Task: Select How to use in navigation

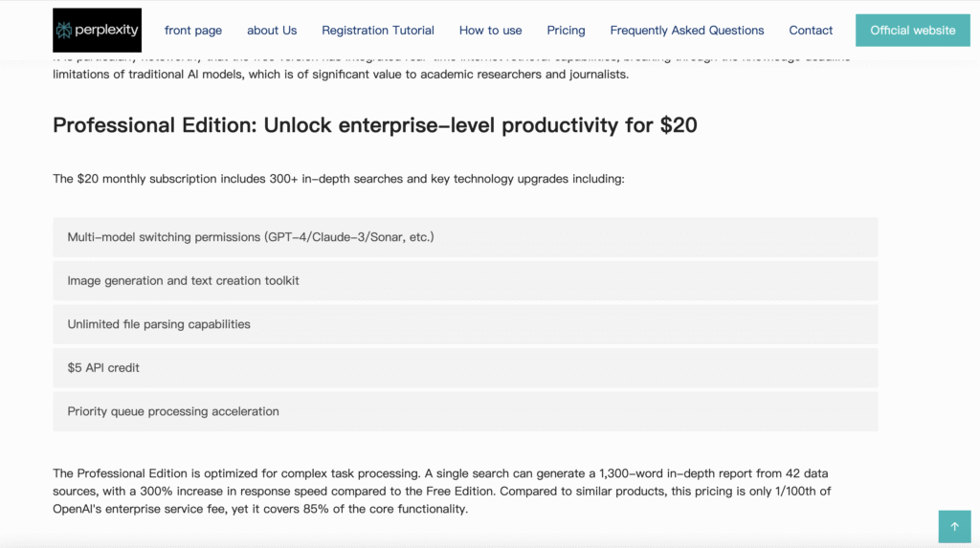Action: (490, 31)
